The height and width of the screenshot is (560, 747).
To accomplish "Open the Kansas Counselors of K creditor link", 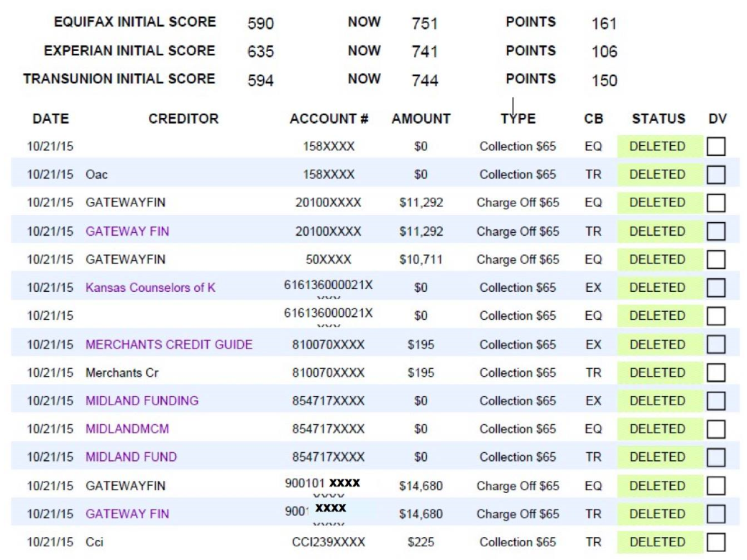I will coord(150,288).
